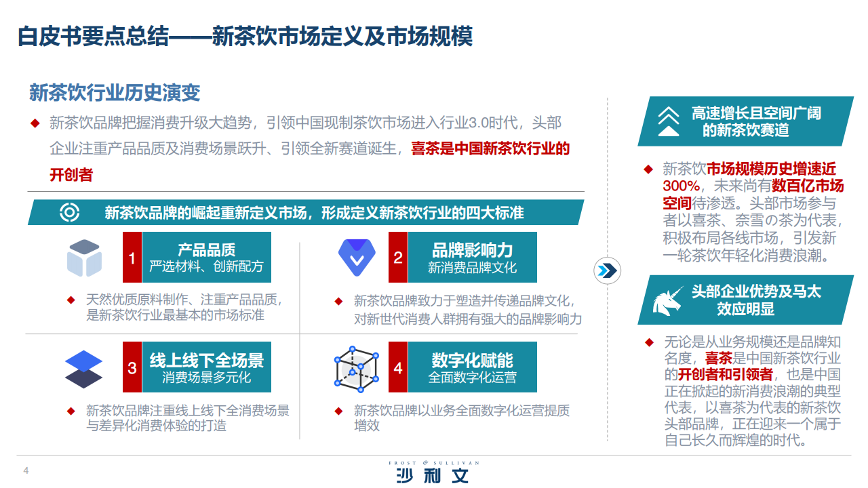Viewport: 868px width, 488px height.
Task: Click the 品牌影响力 heading box
Action: coord(472,258)
